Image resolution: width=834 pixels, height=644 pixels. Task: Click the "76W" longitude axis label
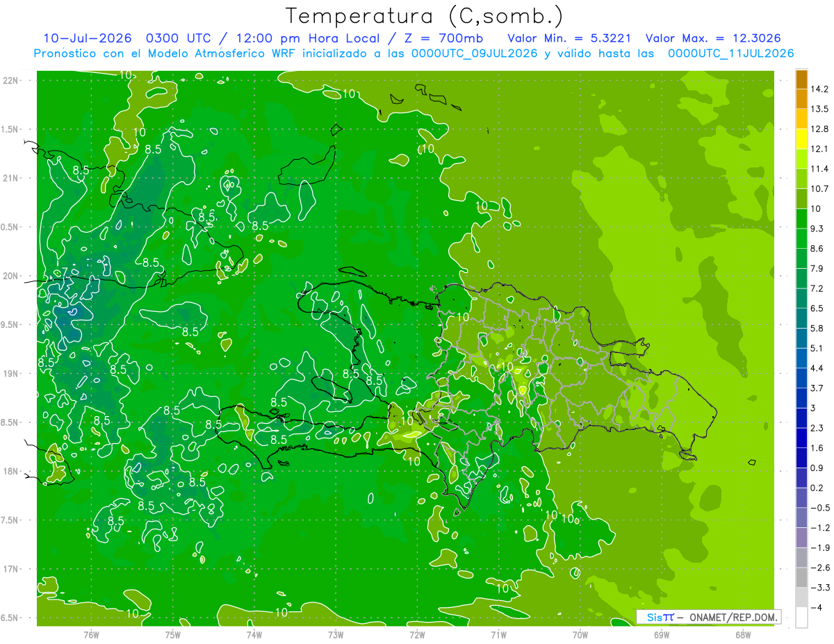[x=91, y=636]
